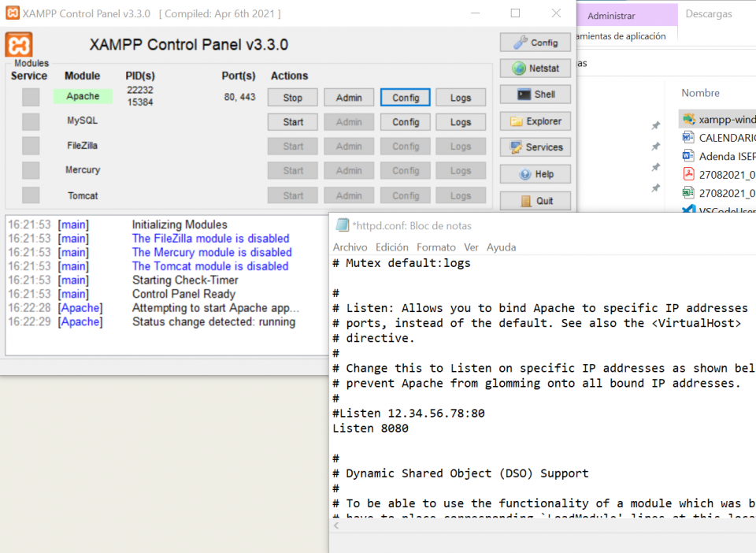756x553 pixels.
Task: Enable the Tomcat service checkbox
Action: point(30,195)
